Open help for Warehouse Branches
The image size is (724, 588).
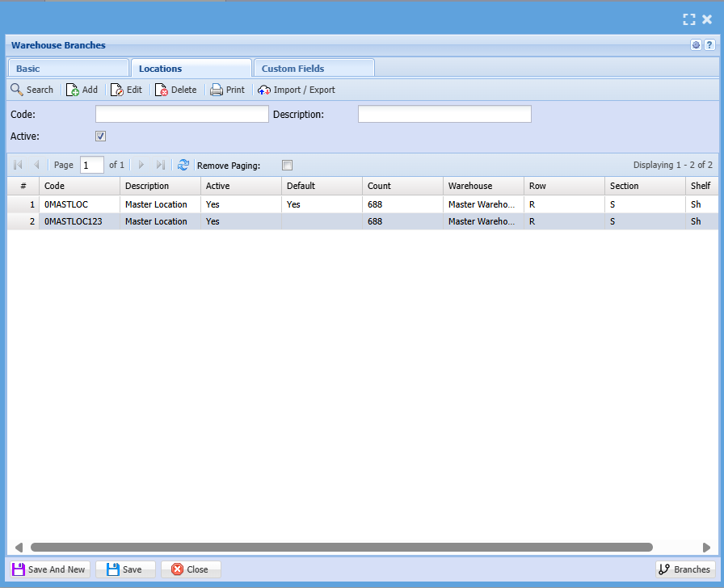[709, 45]
